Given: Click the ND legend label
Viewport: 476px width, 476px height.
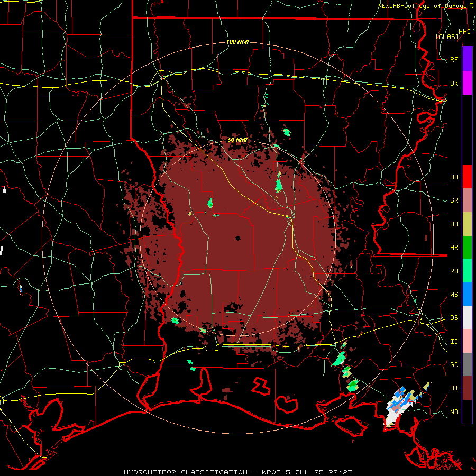Looking at the screenshot, I should pos(454,412).
